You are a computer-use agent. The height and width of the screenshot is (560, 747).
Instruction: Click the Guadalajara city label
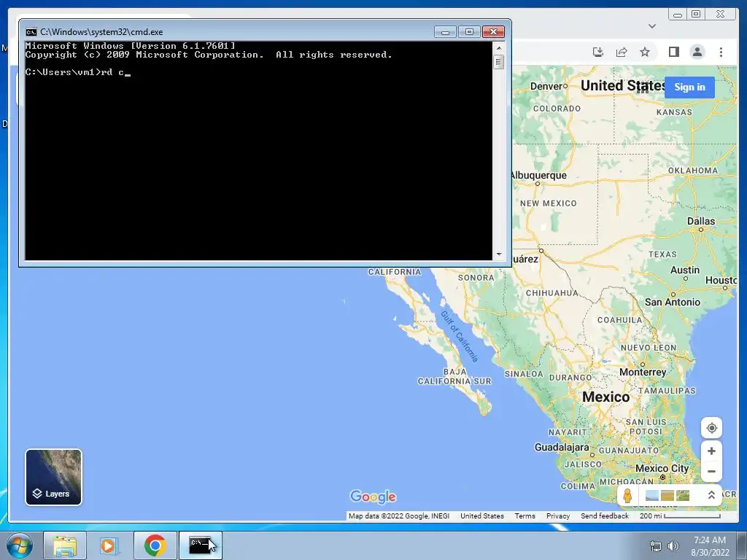(562, 447)
